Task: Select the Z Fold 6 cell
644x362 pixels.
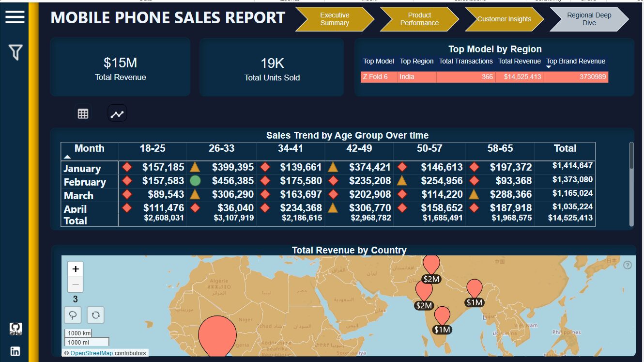Action: pos(379,77)
